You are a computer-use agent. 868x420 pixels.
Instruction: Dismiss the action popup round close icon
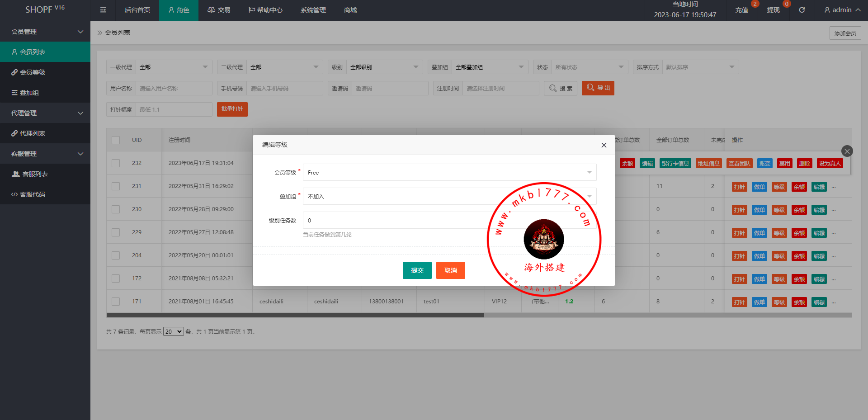coord(847,151)
